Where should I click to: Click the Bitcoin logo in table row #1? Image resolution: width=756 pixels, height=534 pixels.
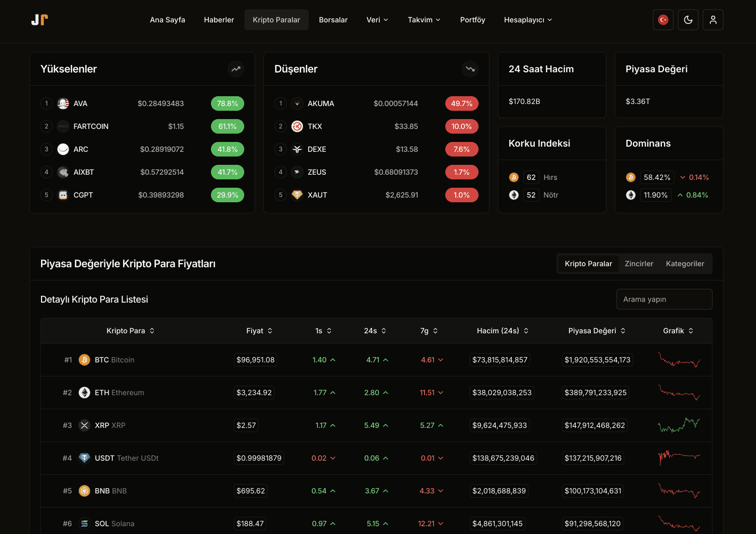84,360
